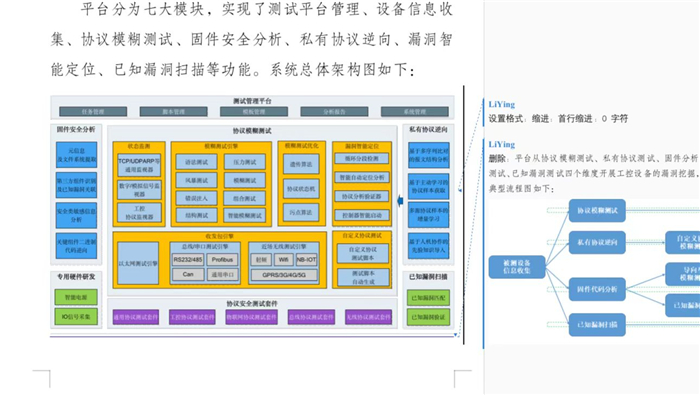Click the green 已知漏洞验证 box
Image resolution: width=700 pixels, height=395 pixels.
coord(428,317)
